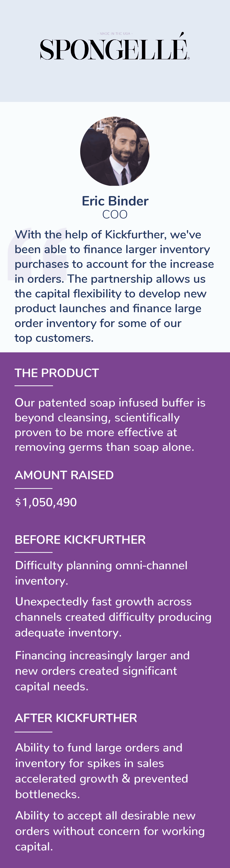
Task: Click the Kickfurther testimonial quote paragraph
Action: [x=114, y=286]
